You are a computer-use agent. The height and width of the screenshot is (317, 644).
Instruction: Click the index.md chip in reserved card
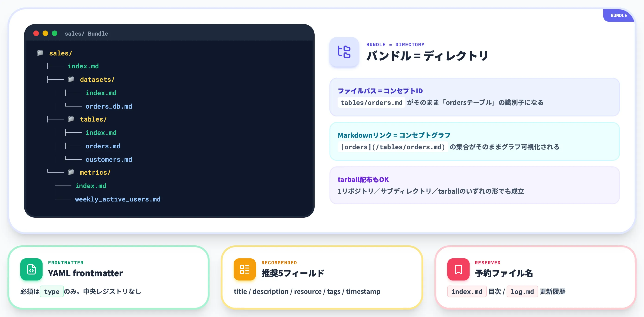[x=467, y=292]
